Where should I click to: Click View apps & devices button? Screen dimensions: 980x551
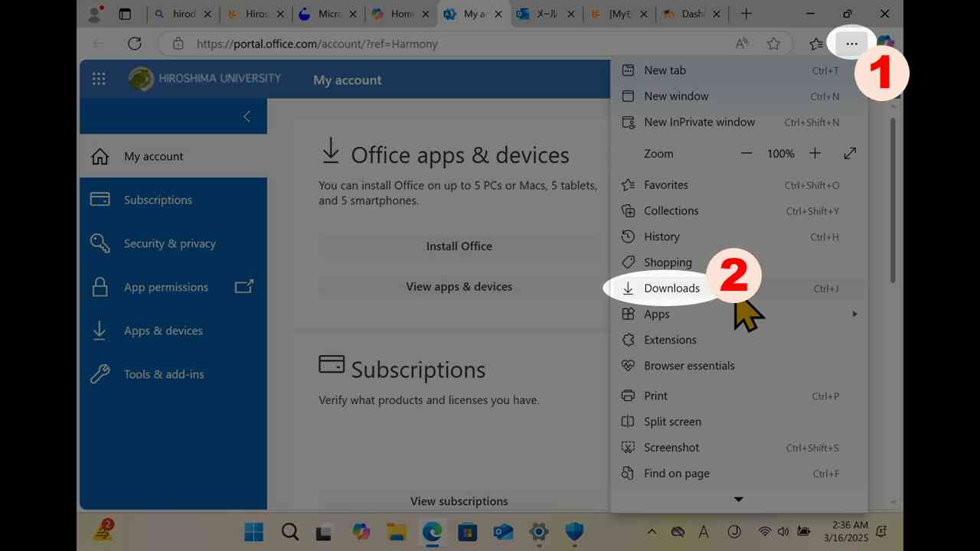459,287
